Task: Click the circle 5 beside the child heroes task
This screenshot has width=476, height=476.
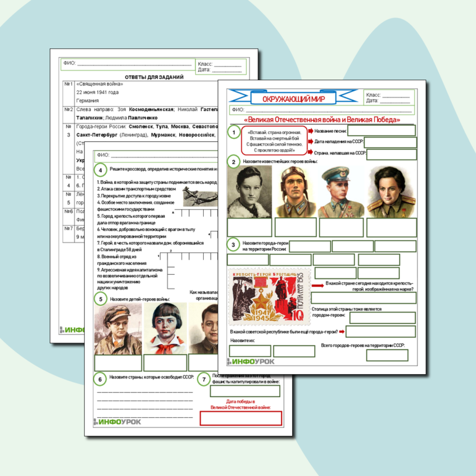Action: [x=99, y=299]
